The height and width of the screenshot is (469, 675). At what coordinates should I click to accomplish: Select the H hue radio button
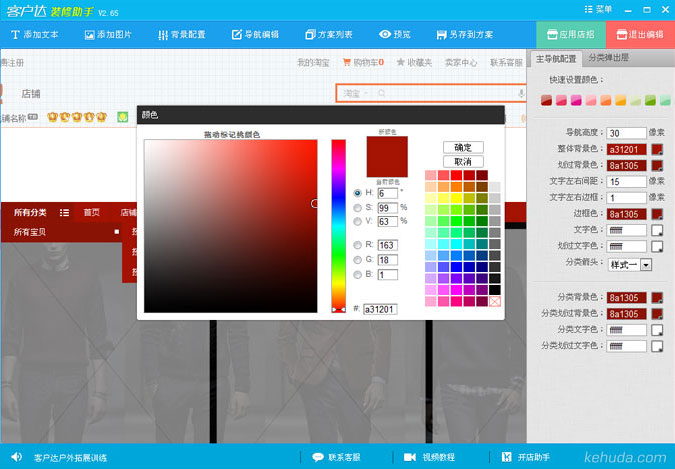358,193
